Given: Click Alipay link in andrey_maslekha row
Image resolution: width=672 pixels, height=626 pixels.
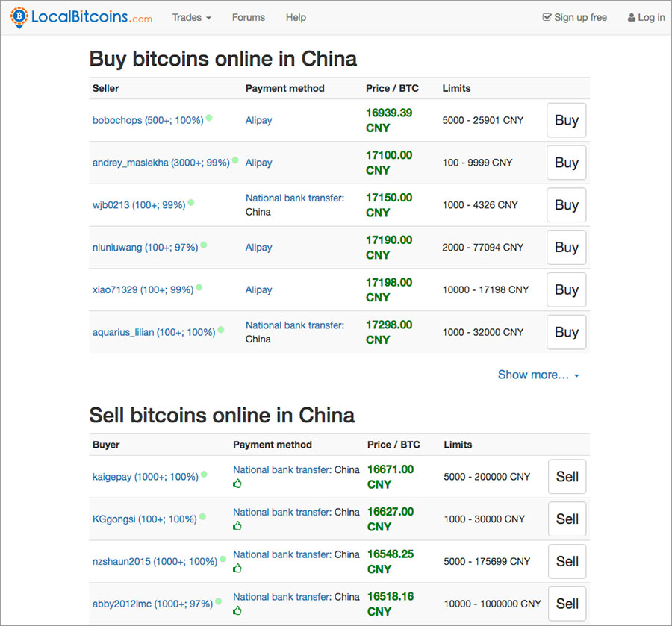Looking at the screenshot, I should (x=259, y=163).
